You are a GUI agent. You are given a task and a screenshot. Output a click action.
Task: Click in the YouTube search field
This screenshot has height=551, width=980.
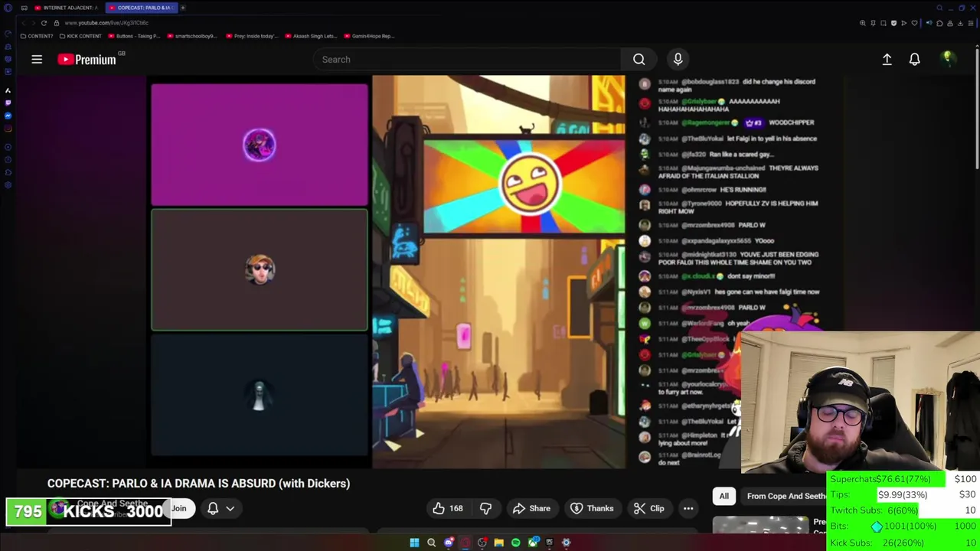pyautogui.click(x=467, y=59)
